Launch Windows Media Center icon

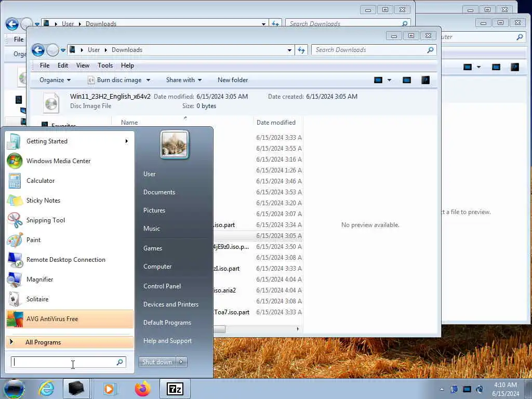(x=14, y=161)
